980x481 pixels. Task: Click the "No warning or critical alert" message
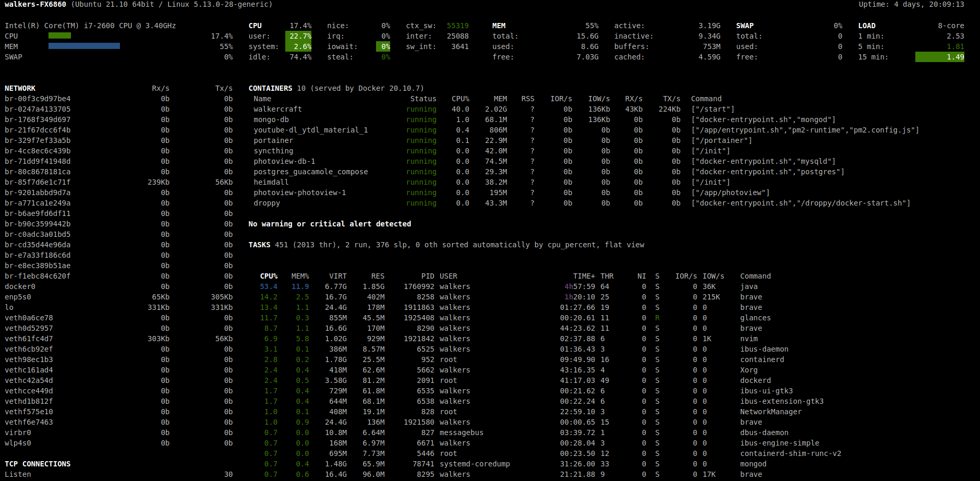coord(330,224)
